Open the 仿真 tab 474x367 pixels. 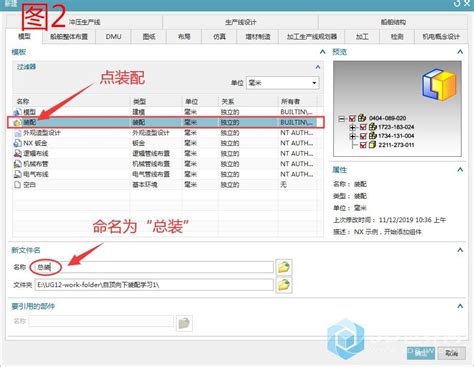coord(219,37)
